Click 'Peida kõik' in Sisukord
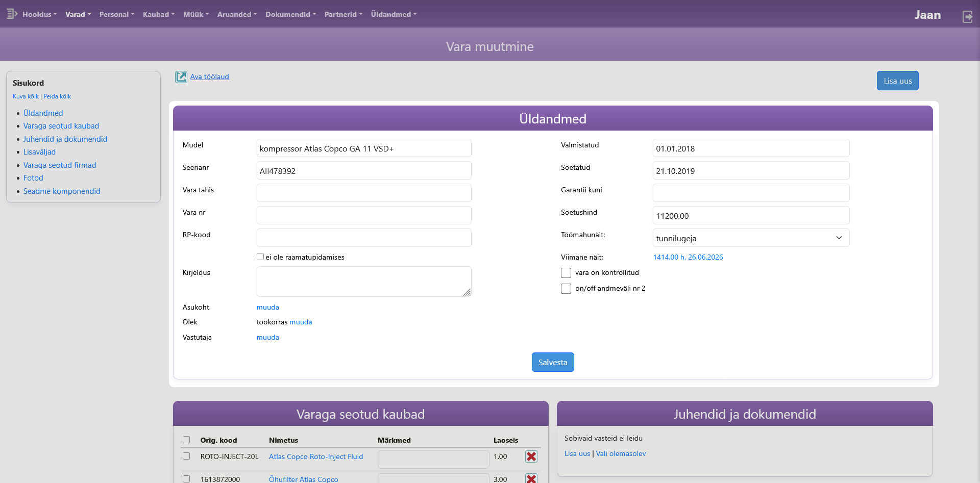 pyautogui.click(x=57, y=96)
